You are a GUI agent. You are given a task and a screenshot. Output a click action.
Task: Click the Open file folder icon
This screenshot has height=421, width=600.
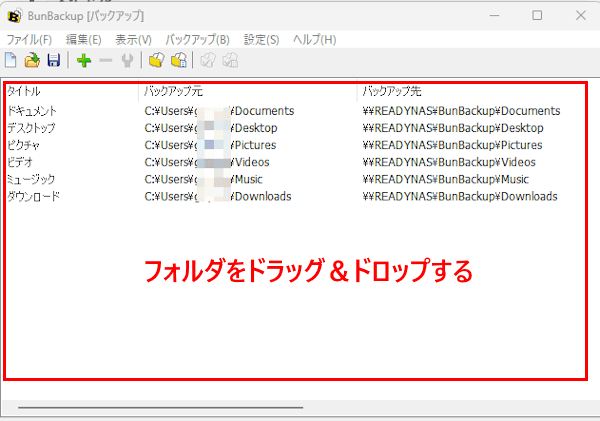pos(33,60)
